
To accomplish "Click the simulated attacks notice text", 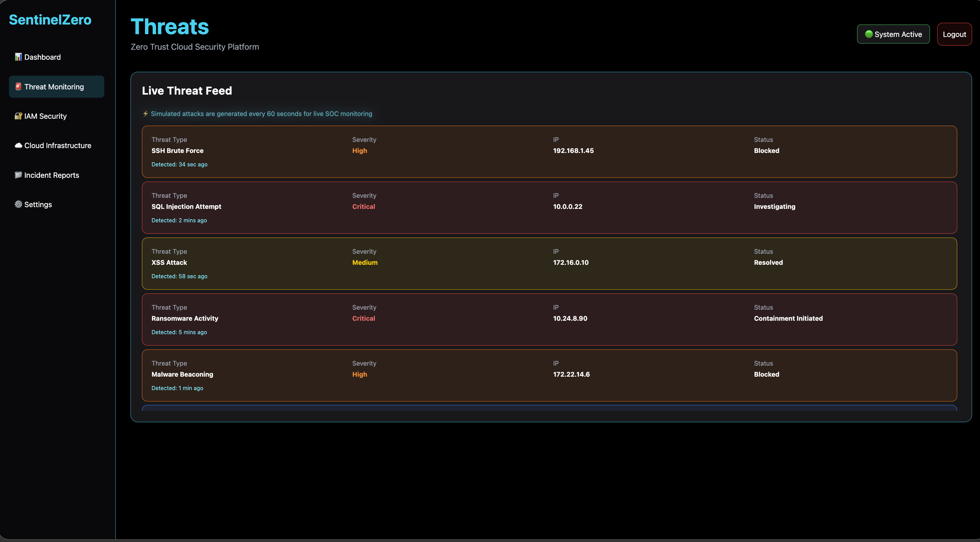I will coord(261,114).
